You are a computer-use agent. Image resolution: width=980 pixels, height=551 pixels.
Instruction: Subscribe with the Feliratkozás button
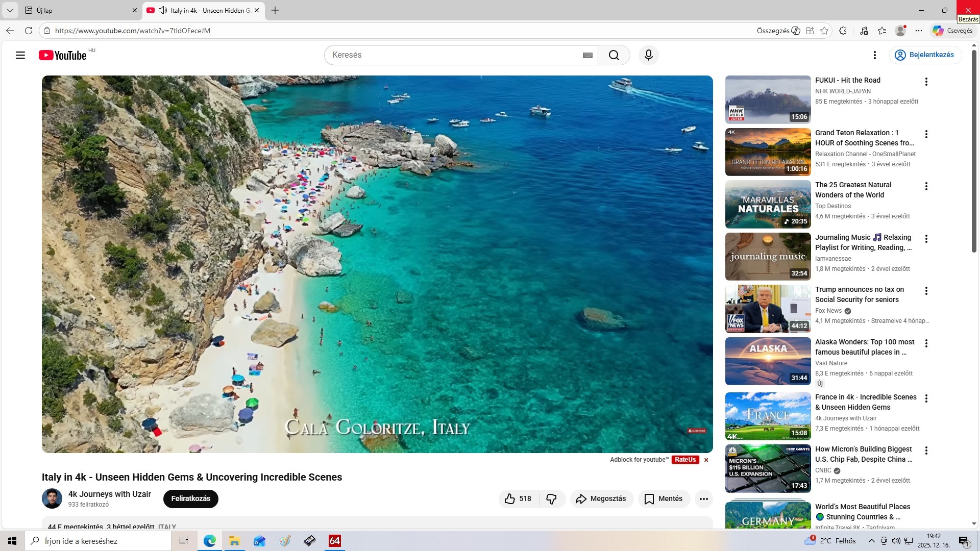tap(190, 498)
